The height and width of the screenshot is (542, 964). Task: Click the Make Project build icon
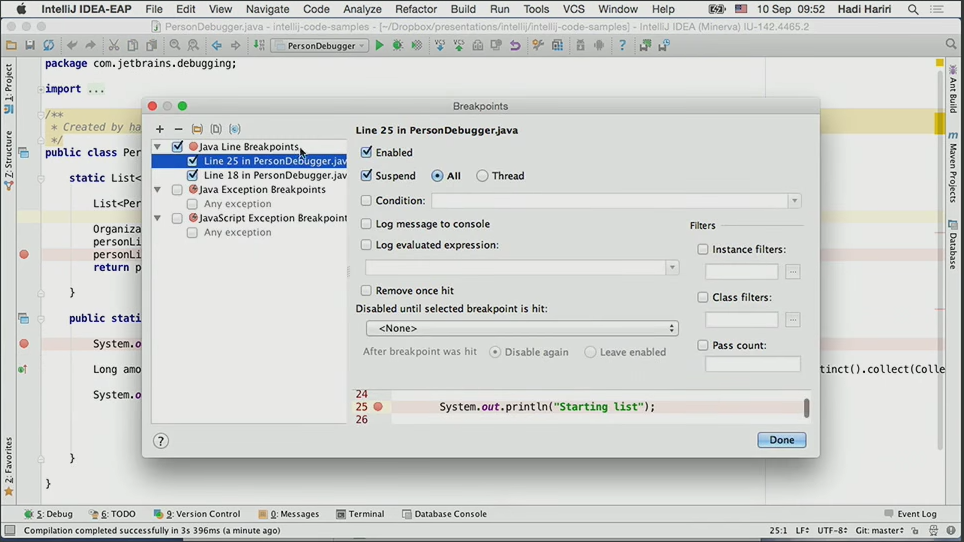pos(259,45)
